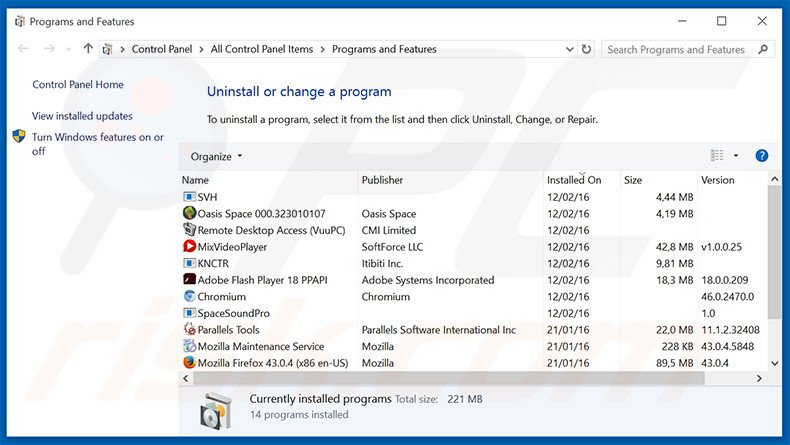Select the MixVideoPlayer entry

232,246
